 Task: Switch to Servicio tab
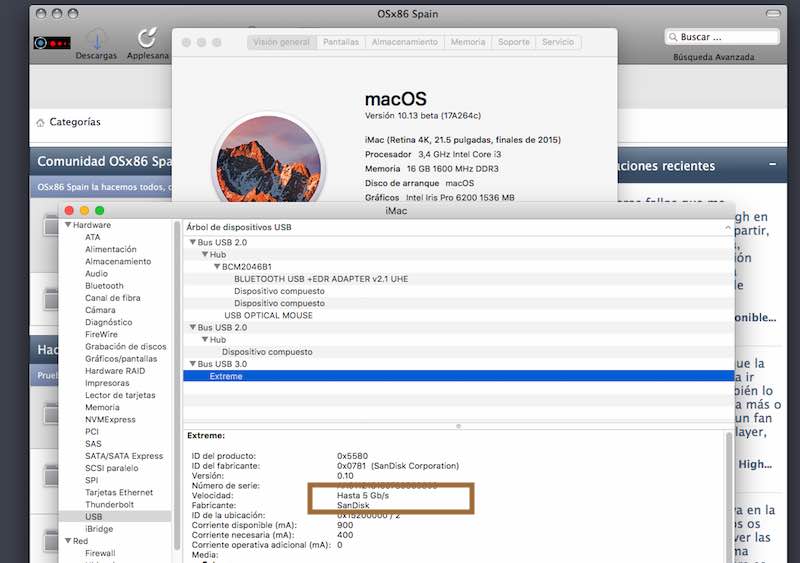558,42
